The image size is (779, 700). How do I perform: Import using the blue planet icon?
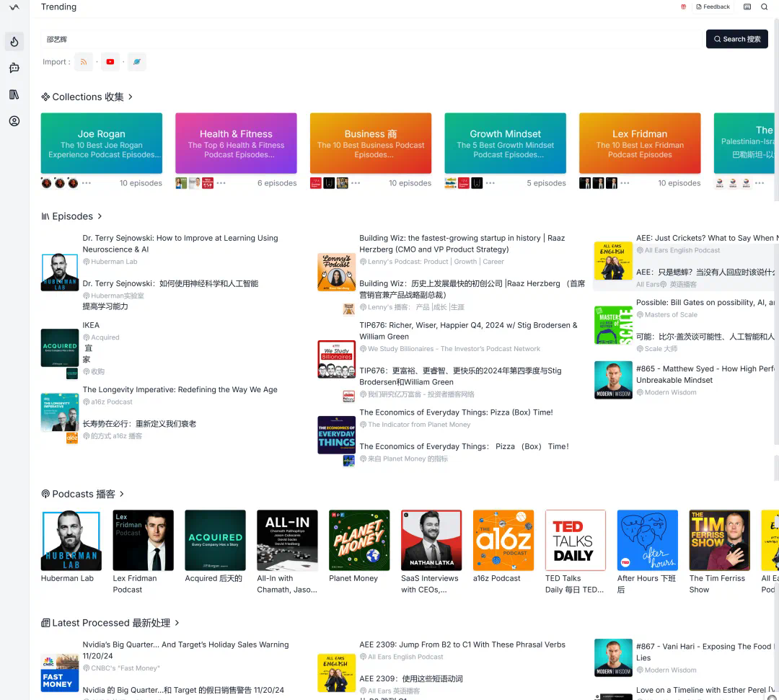point(136,62)
